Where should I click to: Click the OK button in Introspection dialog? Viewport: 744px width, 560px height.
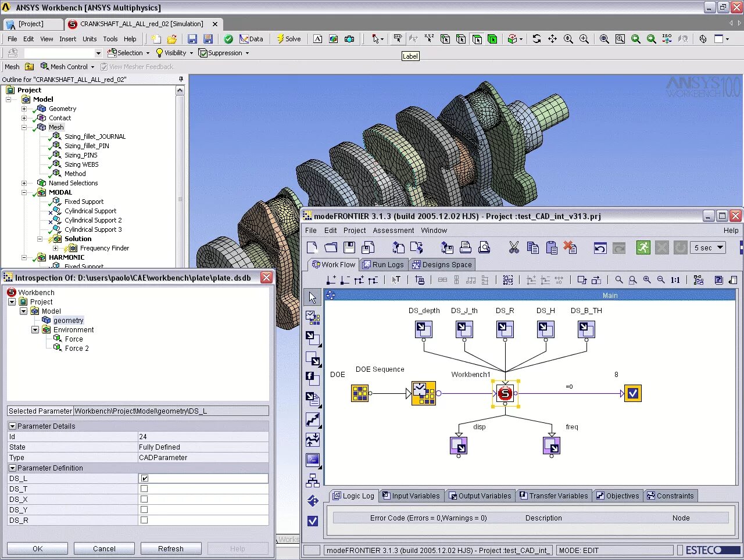pyautogui.click(x=37, y=548)
